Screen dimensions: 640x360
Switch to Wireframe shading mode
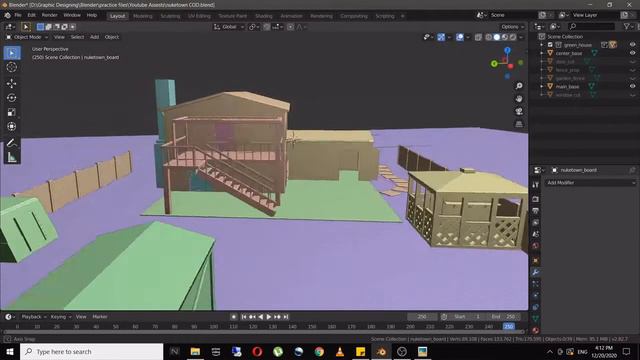tap(489, 37)
